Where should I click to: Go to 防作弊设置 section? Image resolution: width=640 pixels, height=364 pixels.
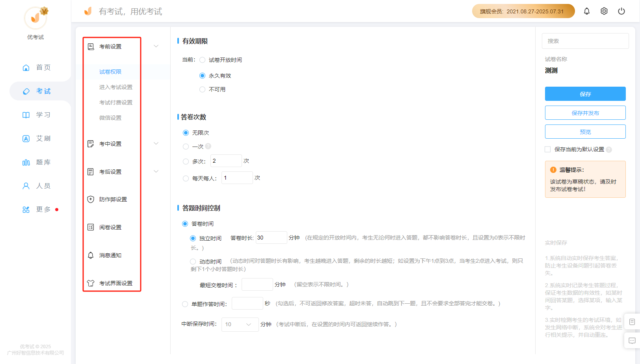(113, 199)
